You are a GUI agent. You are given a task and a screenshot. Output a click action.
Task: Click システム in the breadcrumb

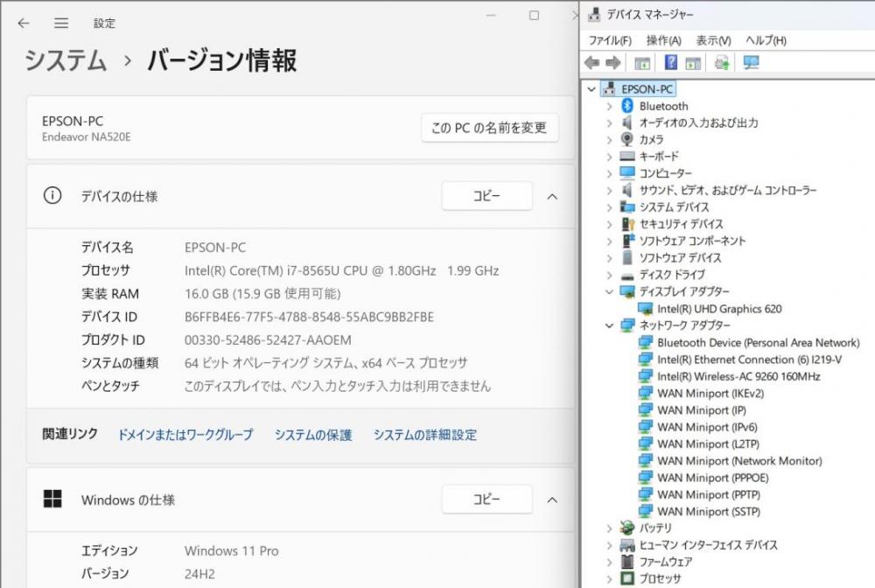point(66,60)
